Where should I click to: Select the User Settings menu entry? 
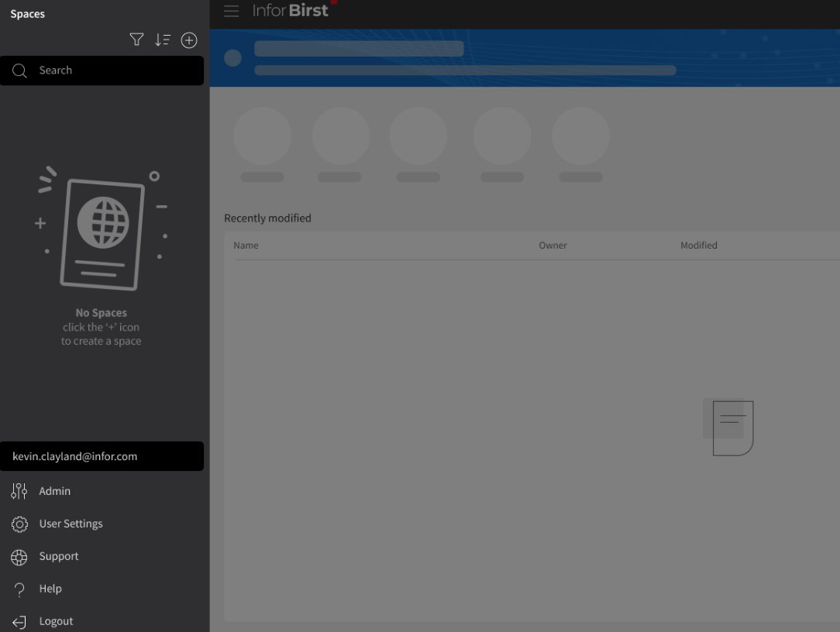(x=71, y=524)
